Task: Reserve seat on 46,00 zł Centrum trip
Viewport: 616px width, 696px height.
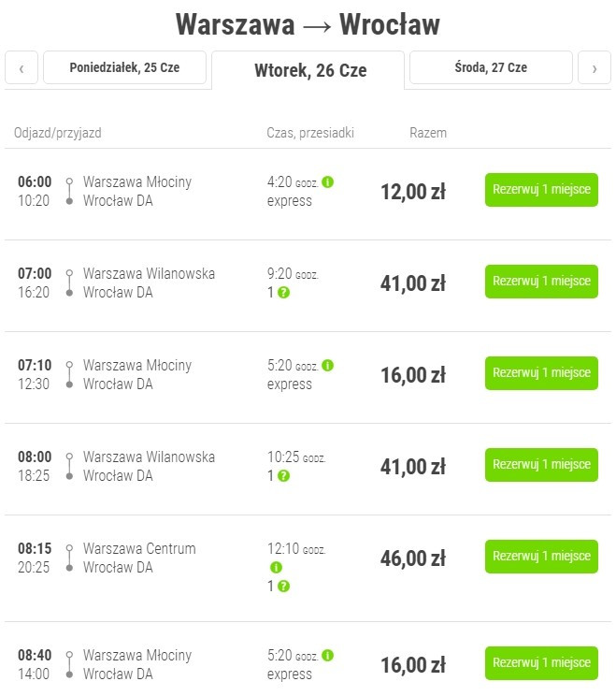Action: click(x=541, y=557)
